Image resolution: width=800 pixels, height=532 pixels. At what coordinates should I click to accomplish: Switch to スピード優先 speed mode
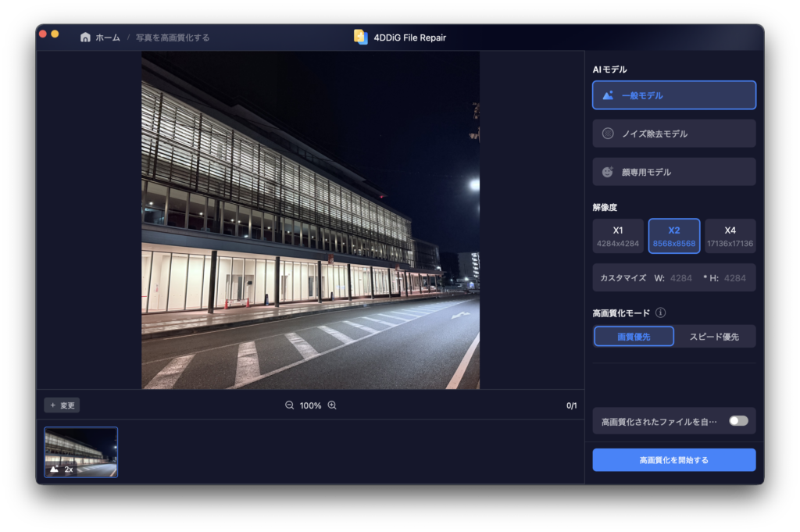pos(713,337)
